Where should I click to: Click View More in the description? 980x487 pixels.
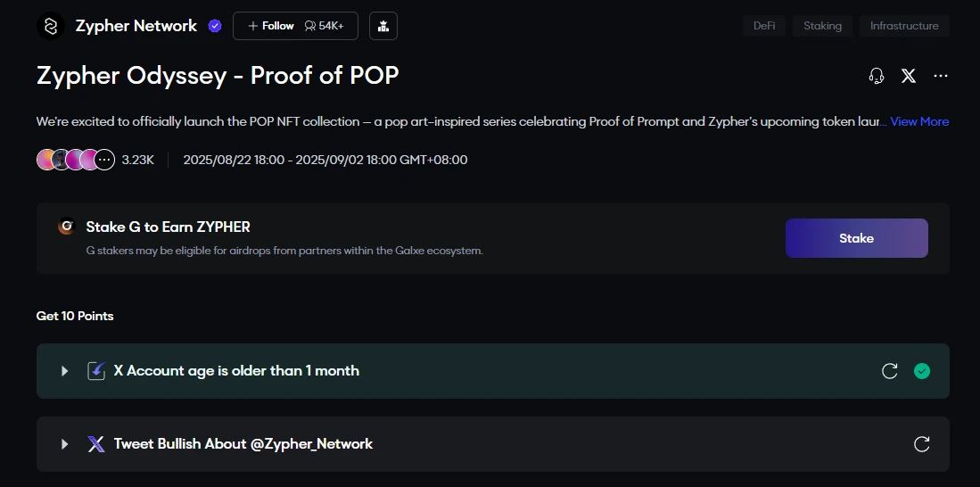[919, 121]
